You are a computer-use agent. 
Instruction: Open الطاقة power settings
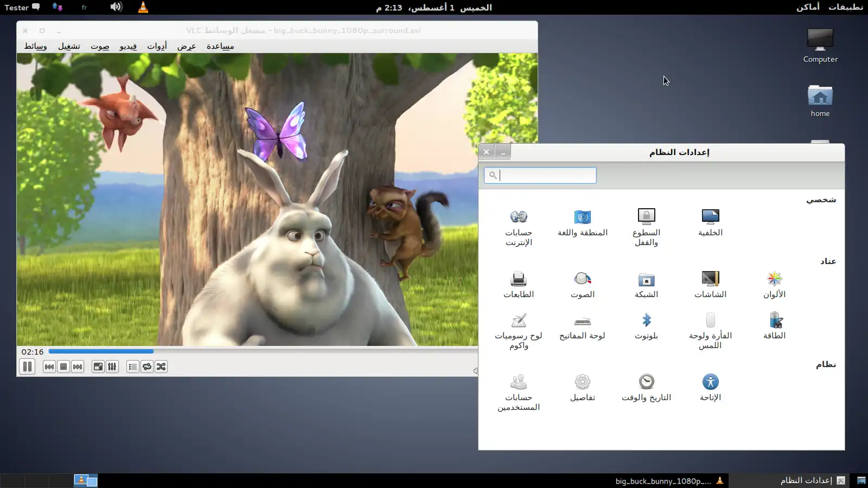coord(774,326)
